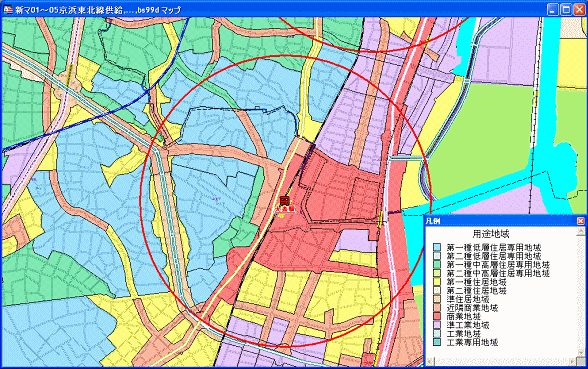This screenshot has height=369, width=588.
Task: Click the 準住居地域 legend label
Action: [x=468, y=299]
